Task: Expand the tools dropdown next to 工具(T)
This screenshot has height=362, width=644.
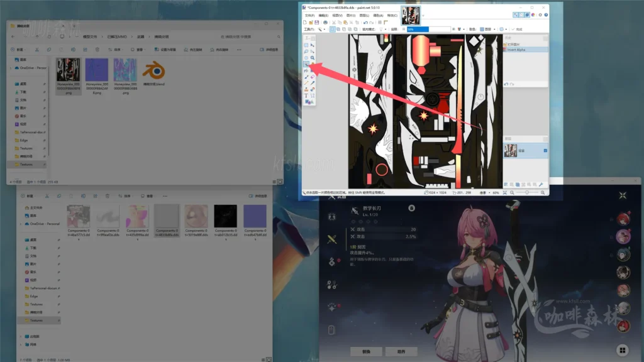Action: pos(325,29)
